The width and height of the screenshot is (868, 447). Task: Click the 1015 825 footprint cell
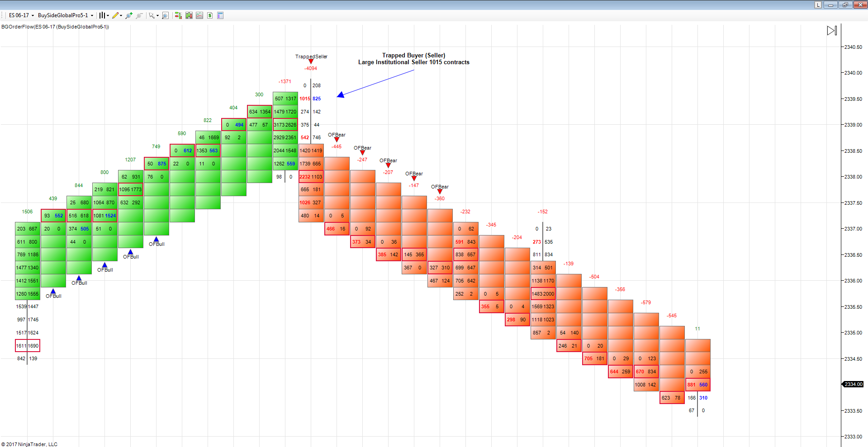[x=310, y=99]
